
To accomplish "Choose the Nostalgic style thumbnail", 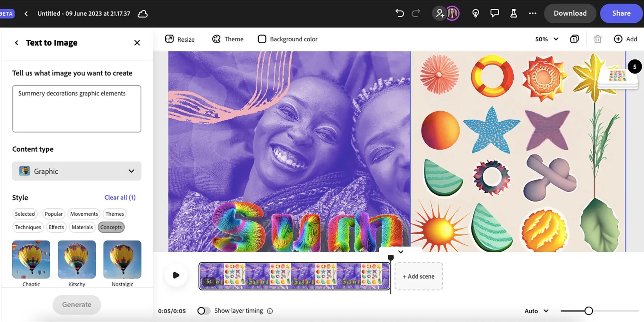I will tap(122, 260).
